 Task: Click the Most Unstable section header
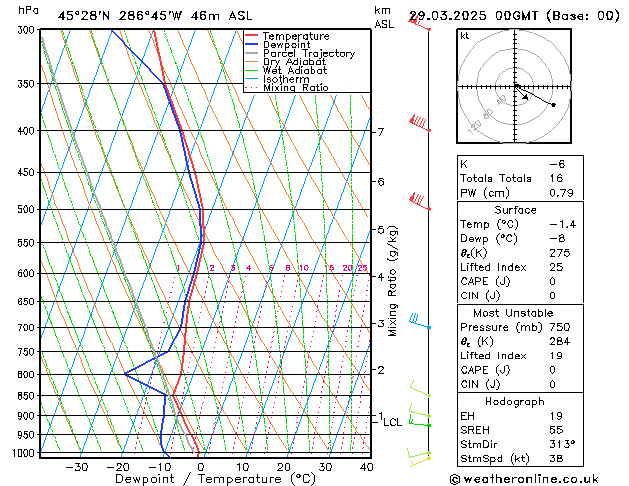coord(513,313)
